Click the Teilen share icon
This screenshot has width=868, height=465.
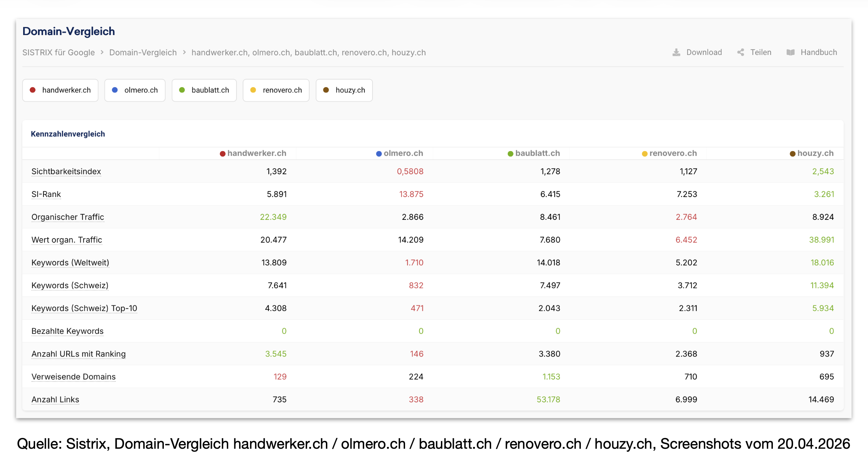pyautogui.click(x=740, y=52)
